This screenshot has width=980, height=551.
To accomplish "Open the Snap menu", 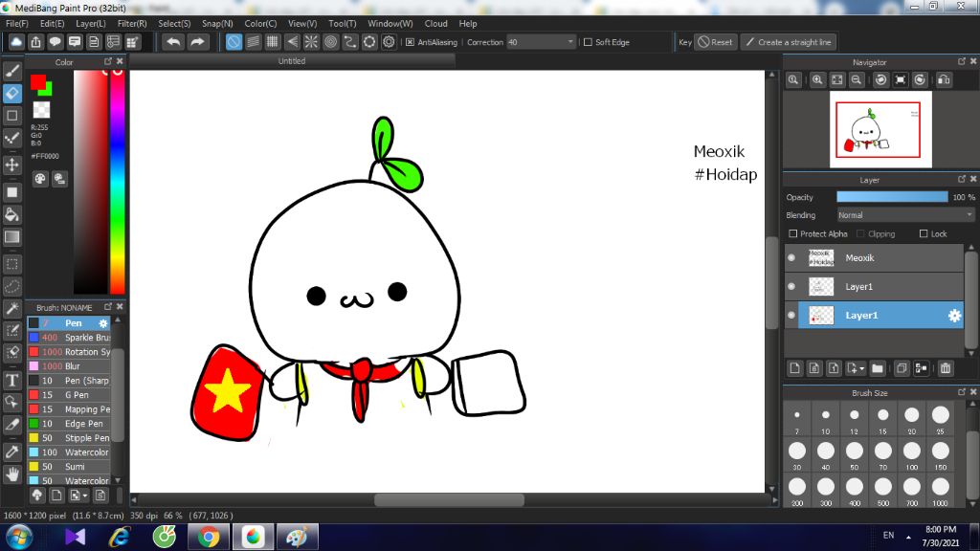I will [x=217, y=24].
